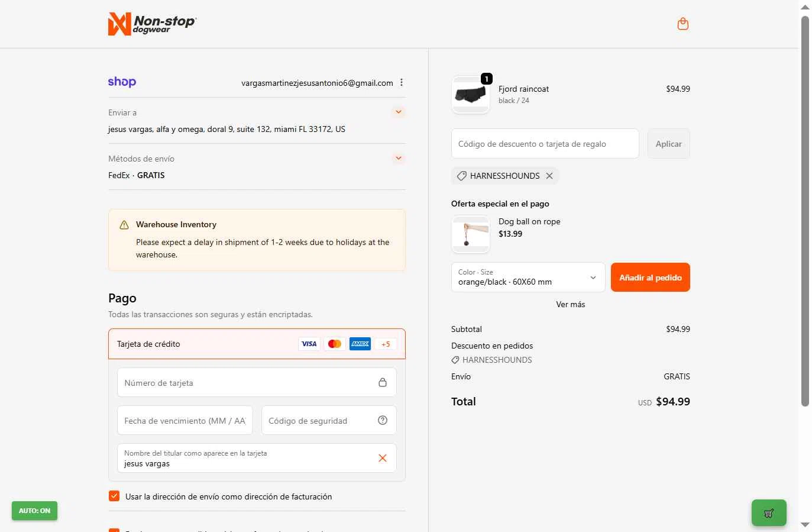Click the green cart floating button
This screenshot has width=812, height=532.
point(769,513)
